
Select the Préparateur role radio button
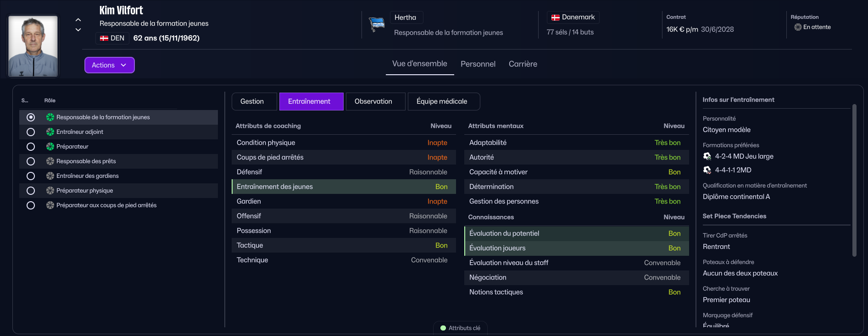coord(31,147)
